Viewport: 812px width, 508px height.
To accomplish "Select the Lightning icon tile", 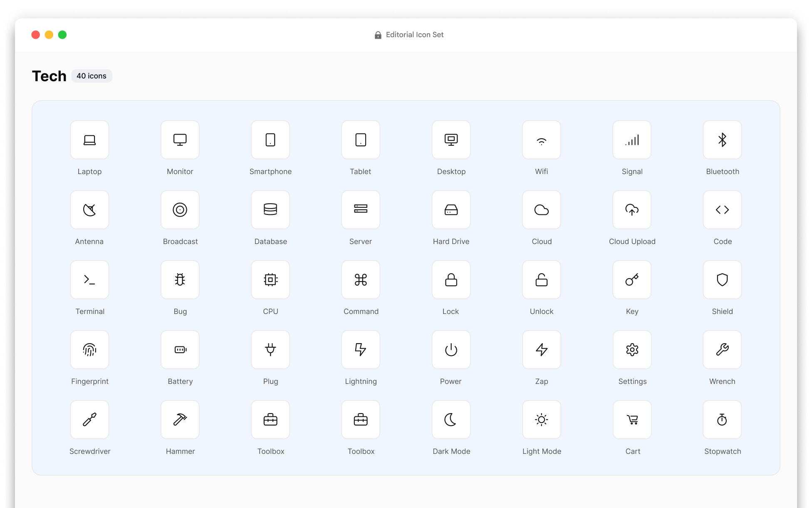I will (x=361, y=350).
